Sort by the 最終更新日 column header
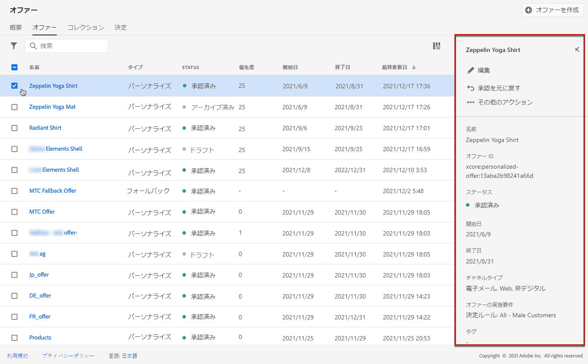 395,67
